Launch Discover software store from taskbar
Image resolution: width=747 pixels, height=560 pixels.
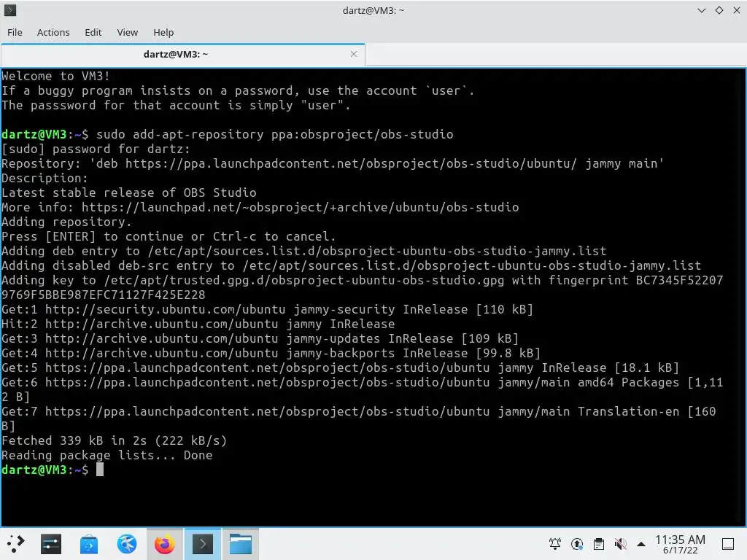click(88, 544)
